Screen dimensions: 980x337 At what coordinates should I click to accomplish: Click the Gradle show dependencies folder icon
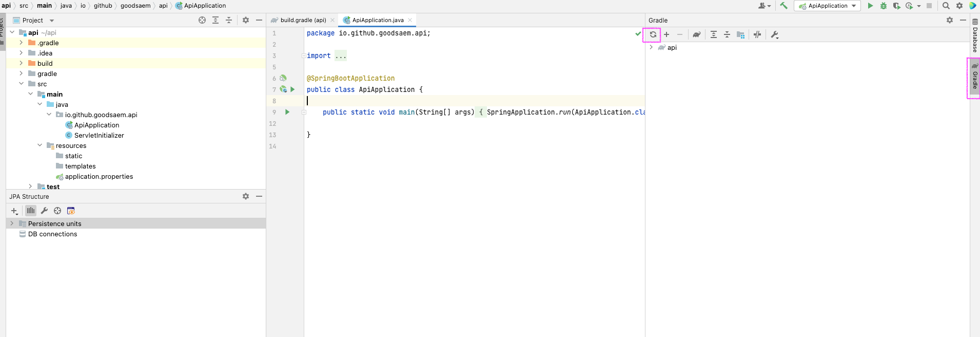point(740,34)
